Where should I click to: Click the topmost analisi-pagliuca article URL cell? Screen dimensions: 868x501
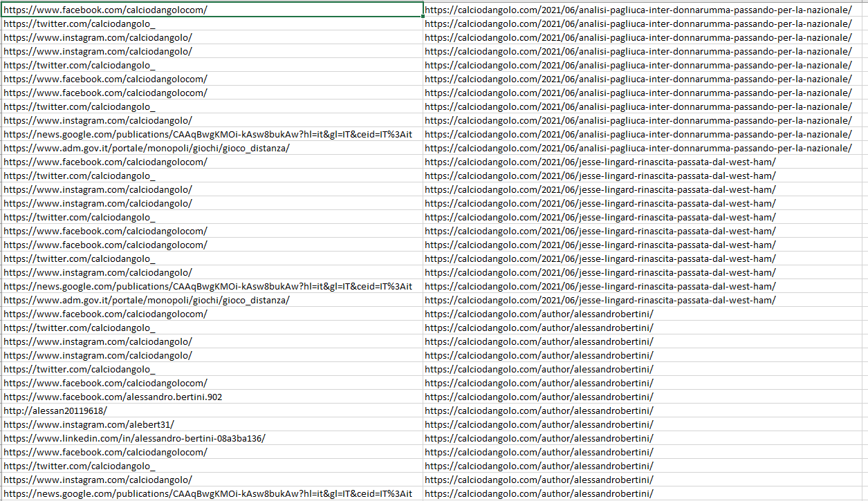638,10
